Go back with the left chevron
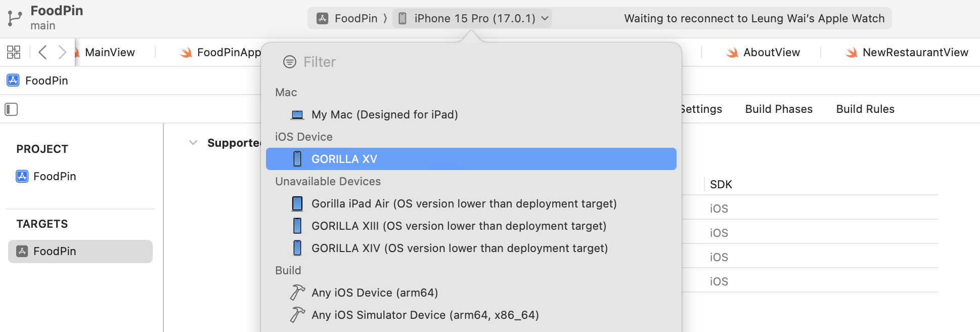The width and height of the screenshot is (980, 332). click(x=43, y=52)
